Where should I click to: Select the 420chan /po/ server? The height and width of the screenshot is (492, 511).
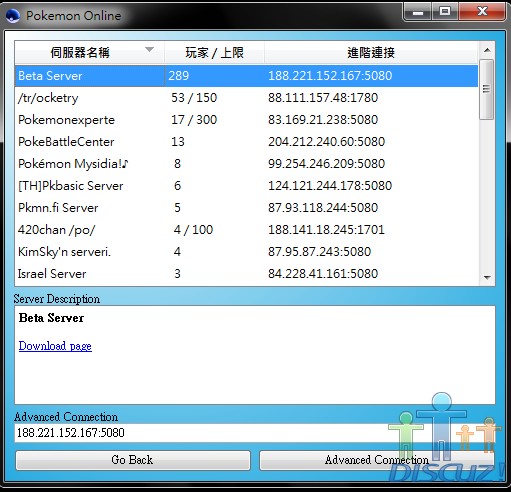click(x=246, y=230)
